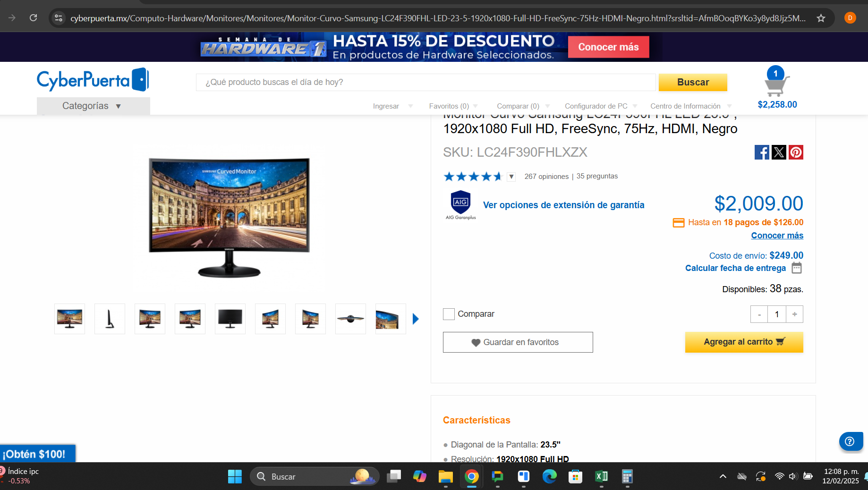Viewport: 868px width, 490px height.
Task: Click the CyberPuerta logo
Action: click(93, 80)
